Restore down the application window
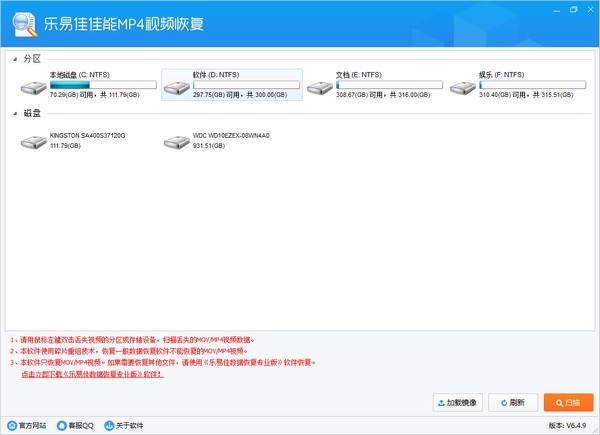The height and width of the screenshot is (435, 600). pos(573,10)
